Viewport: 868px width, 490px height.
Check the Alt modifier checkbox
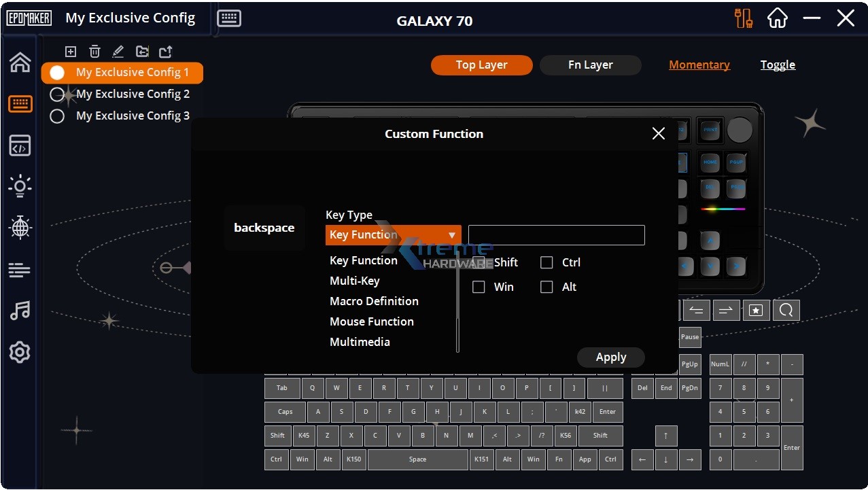546,287
